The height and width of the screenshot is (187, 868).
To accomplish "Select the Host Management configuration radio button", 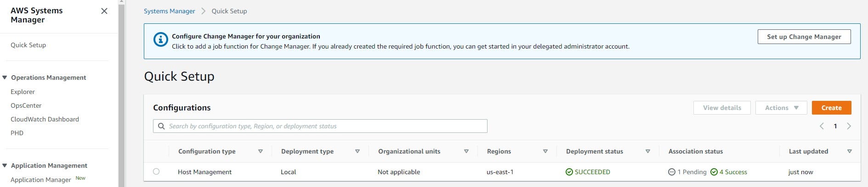I will tap(156, 171).
